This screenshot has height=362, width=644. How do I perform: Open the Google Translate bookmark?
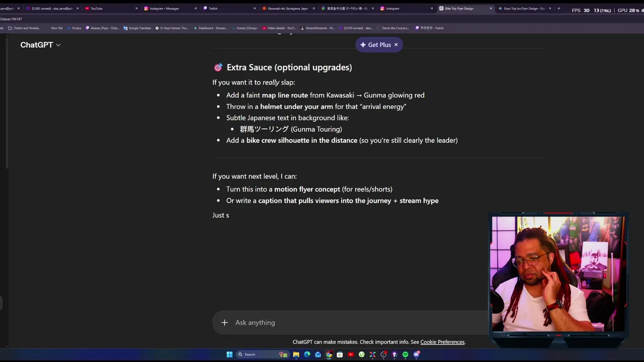tap(137, 28)
